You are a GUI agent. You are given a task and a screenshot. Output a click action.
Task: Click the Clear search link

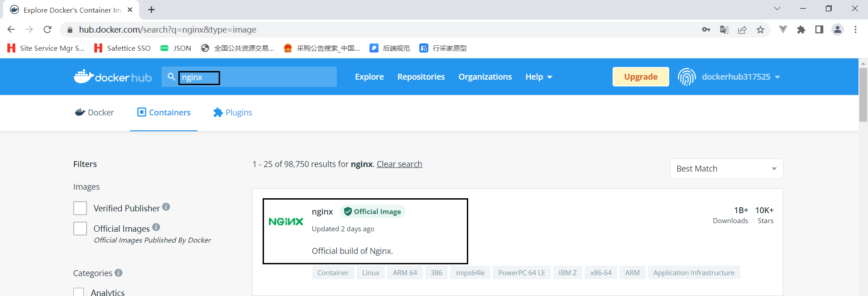399,164
